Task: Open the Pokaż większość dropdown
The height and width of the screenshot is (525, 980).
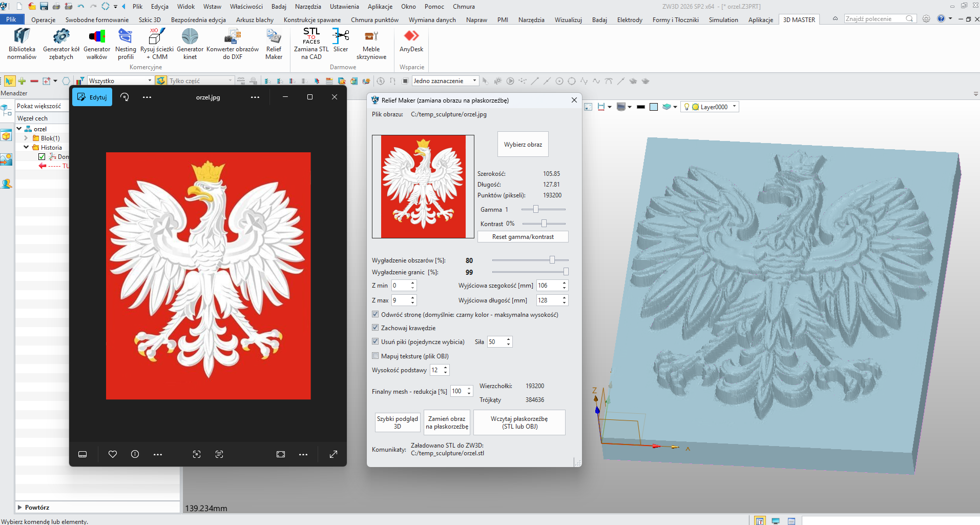Action: [x=43, y=106]
